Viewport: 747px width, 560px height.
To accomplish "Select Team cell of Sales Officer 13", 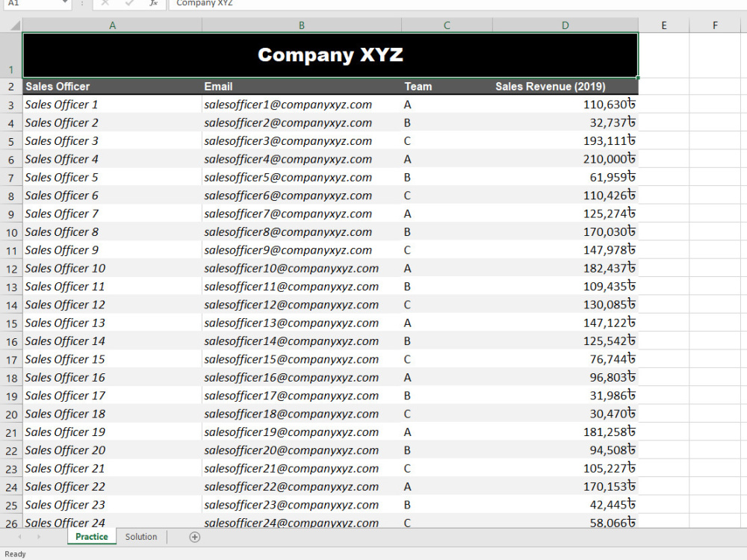I will point(447,323).
